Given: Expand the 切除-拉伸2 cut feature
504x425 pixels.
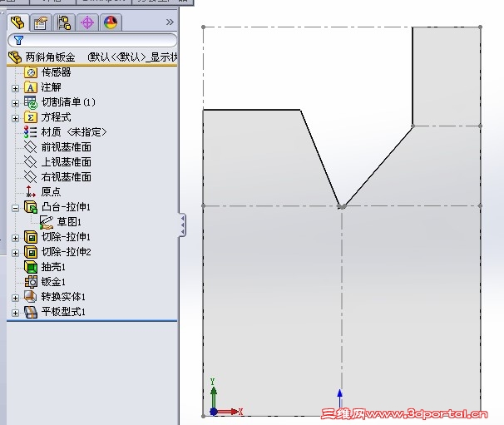Looking at the screenshot, I should point(15,253).
